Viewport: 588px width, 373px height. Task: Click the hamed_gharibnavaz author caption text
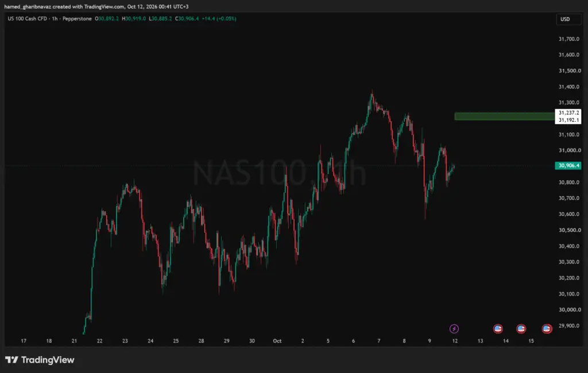[28, 7]
